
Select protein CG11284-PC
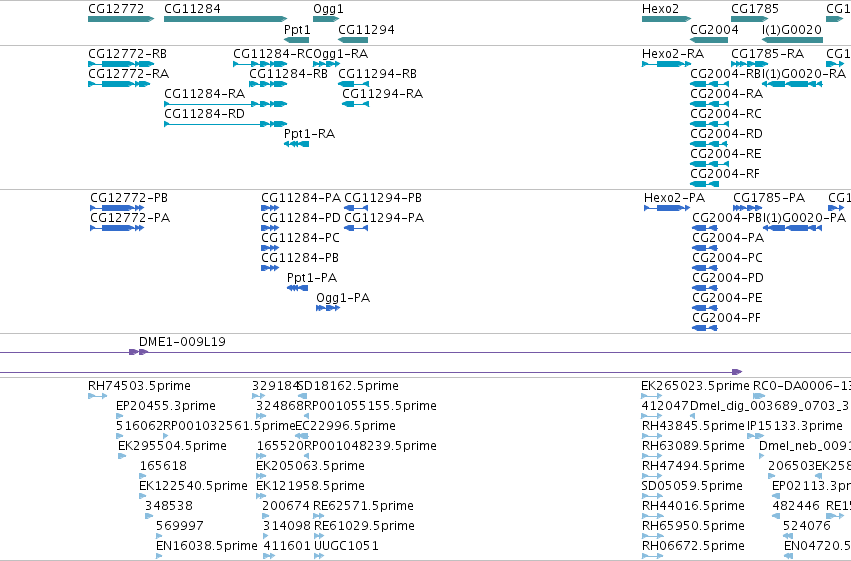pyautogui.click(x=270, y=248)
